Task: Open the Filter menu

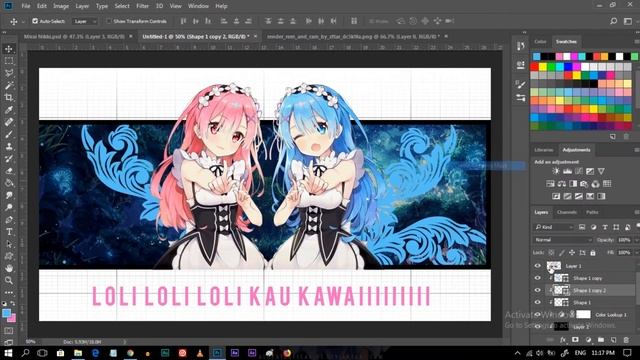Action: click(142, 6)
